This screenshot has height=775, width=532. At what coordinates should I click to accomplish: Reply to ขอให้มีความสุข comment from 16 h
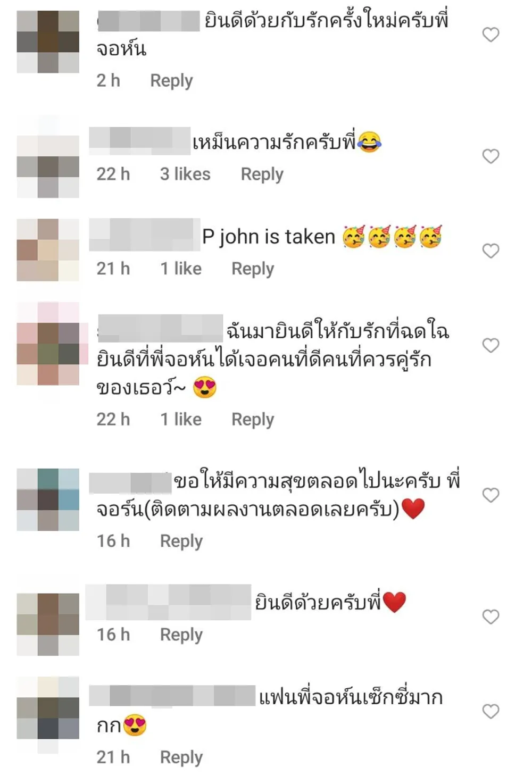pos(181,541)
